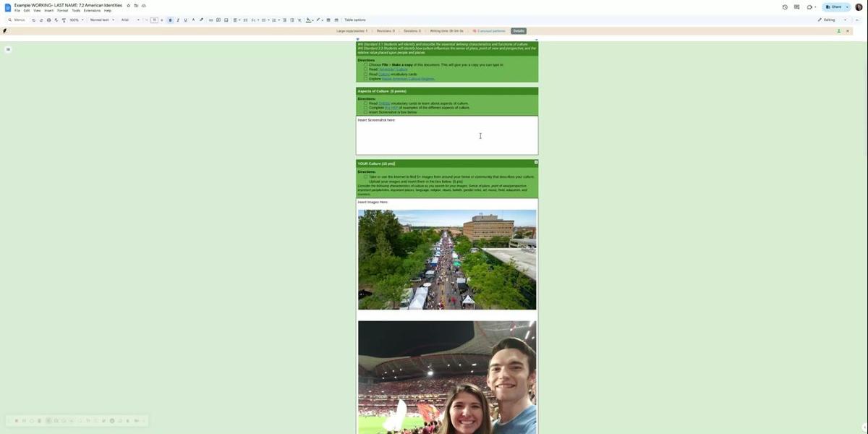868x434 pixels.
Task: Check the 'Explore Native American Cultural Regions' checkbox
Action: pyautogui.click(x=366, y=78)
